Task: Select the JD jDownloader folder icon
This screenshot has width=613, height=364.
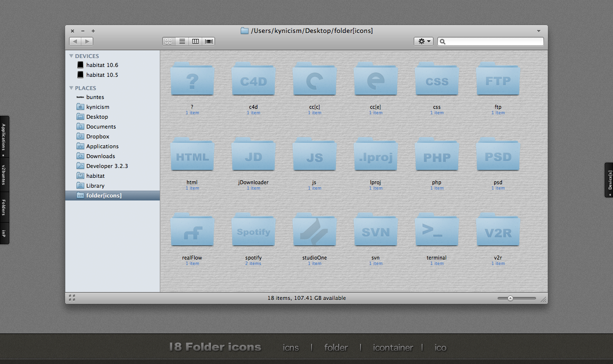Action: 253,154
